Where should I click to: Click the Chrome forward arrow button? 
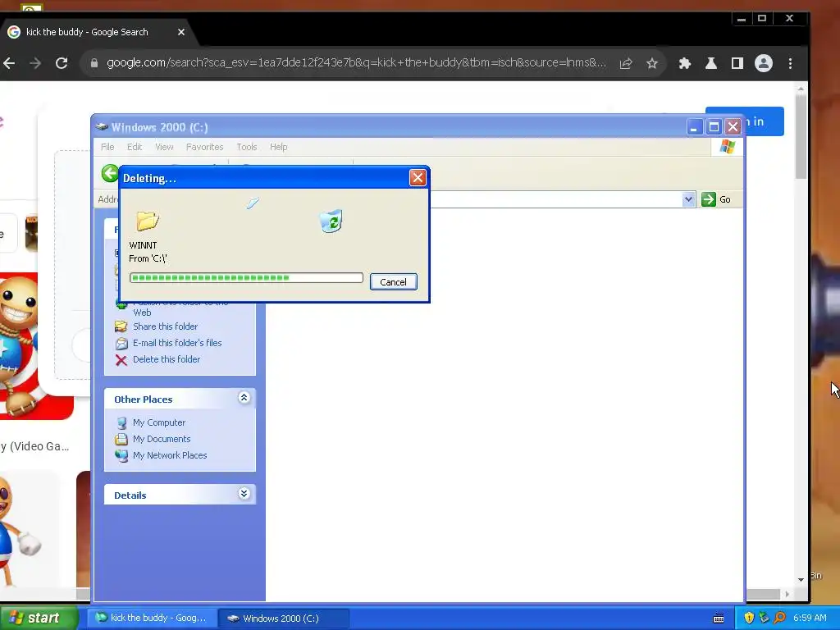[x=35, y=63]
